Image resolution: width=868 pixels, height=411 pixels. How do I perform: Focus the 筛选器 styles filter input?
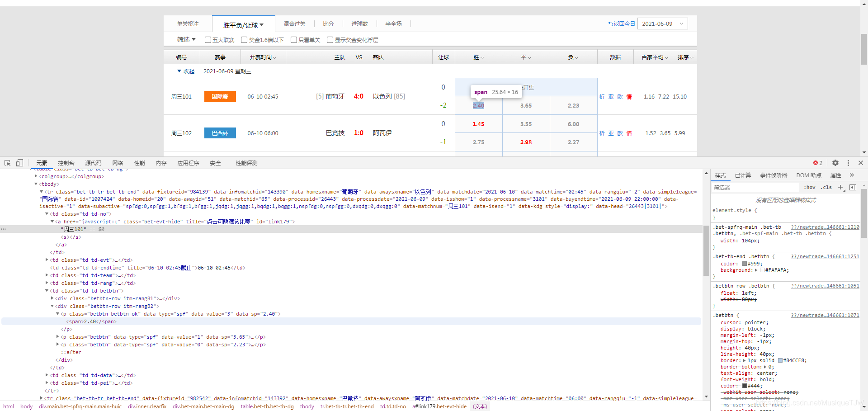(x=755, y=187)
